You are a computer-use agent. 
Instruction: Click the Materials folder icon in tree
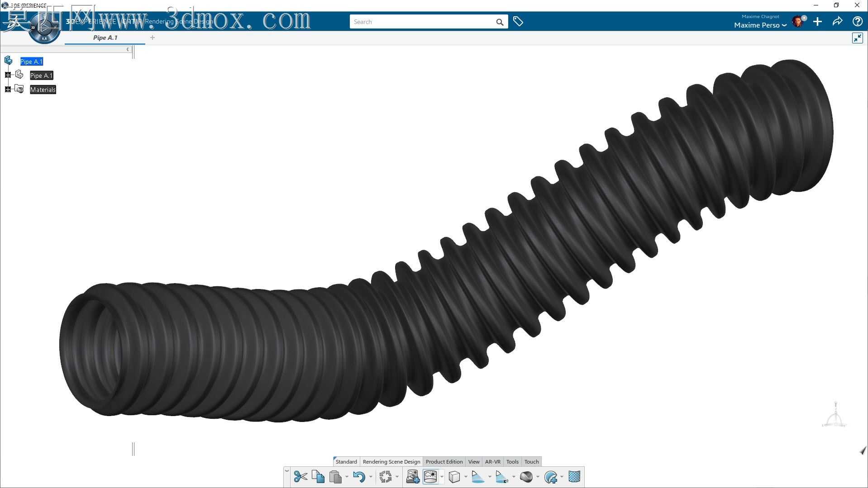pos(19,89)
